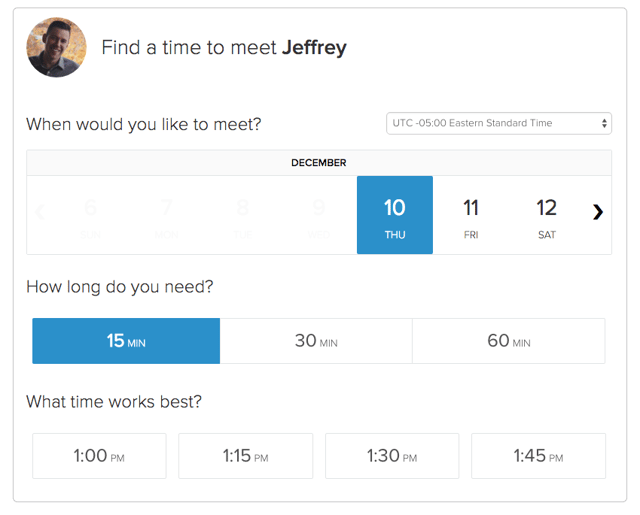Book the 1:45 PM time slot

[x=538, y=456]
